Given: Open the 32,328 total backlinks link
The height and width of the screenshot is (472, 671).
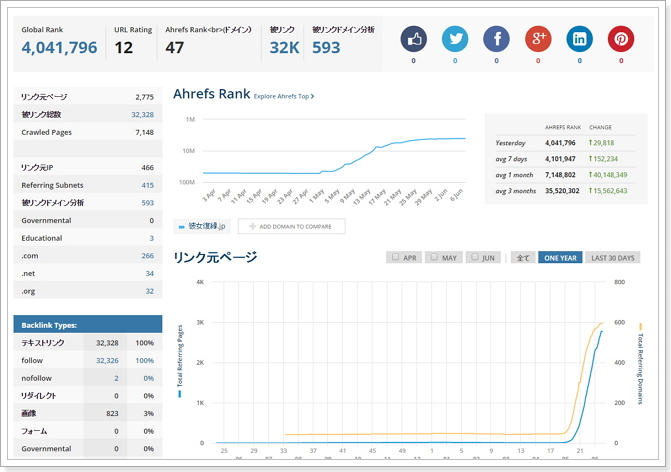Looking at the screenshot, I should click(143, 115).
